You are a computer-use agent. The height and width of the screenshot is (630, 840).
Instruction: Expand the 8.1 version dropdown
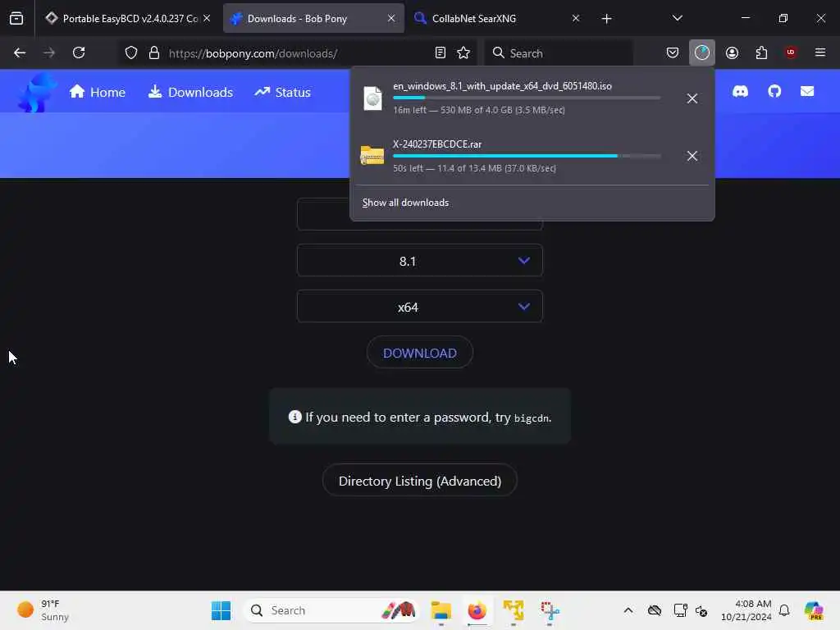[420, 261]
